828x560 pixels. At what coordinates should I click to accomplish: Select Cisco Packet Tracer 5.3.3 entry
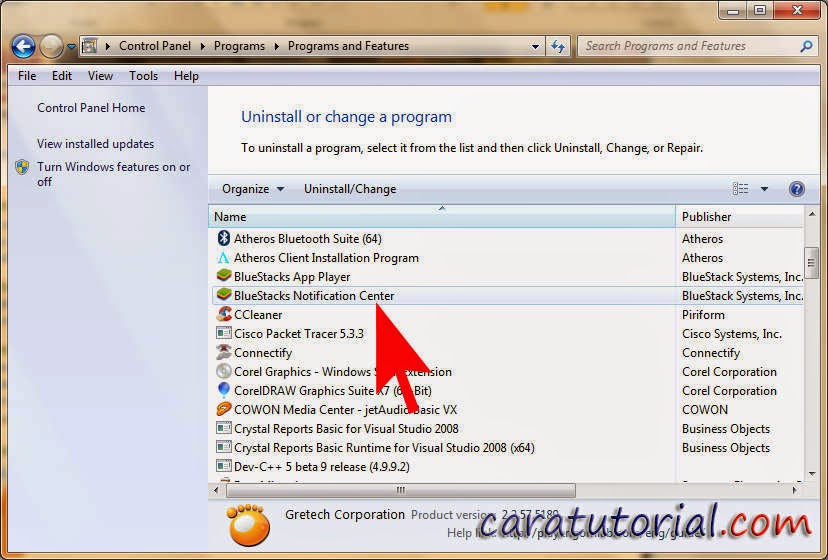299,334
